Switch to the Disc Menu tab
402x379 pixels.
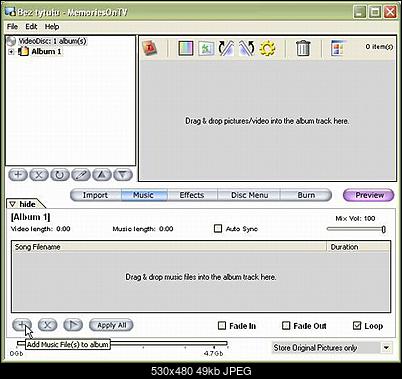pyautogui.click(x=249, y=195)
